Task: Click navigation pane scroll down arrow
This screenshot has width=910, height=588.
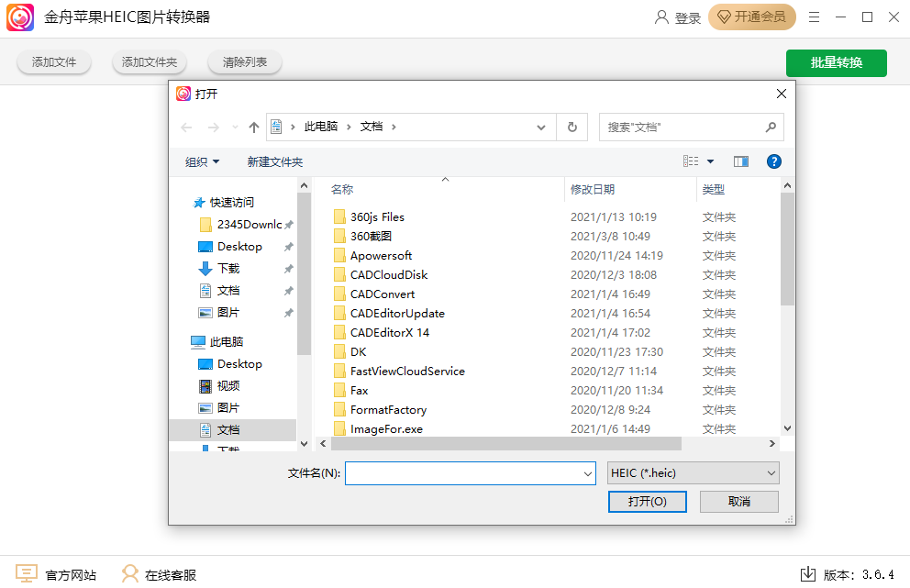Action: tap(304, 443)
